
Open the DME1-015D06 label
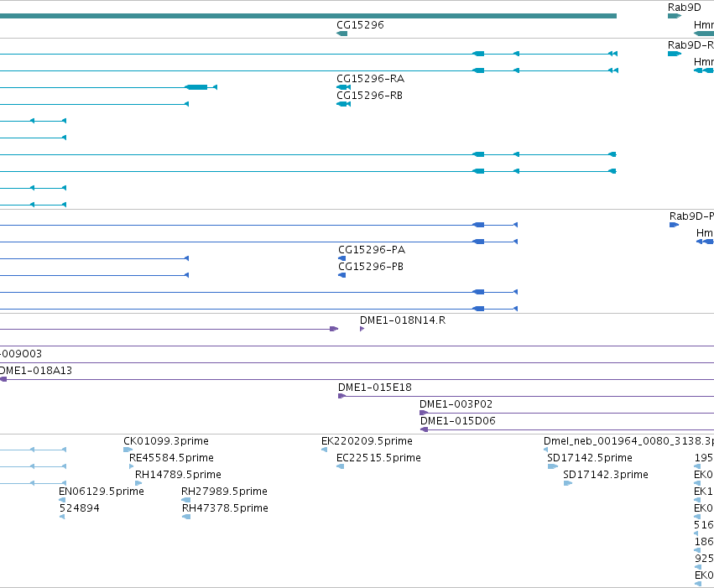[457, 421]
